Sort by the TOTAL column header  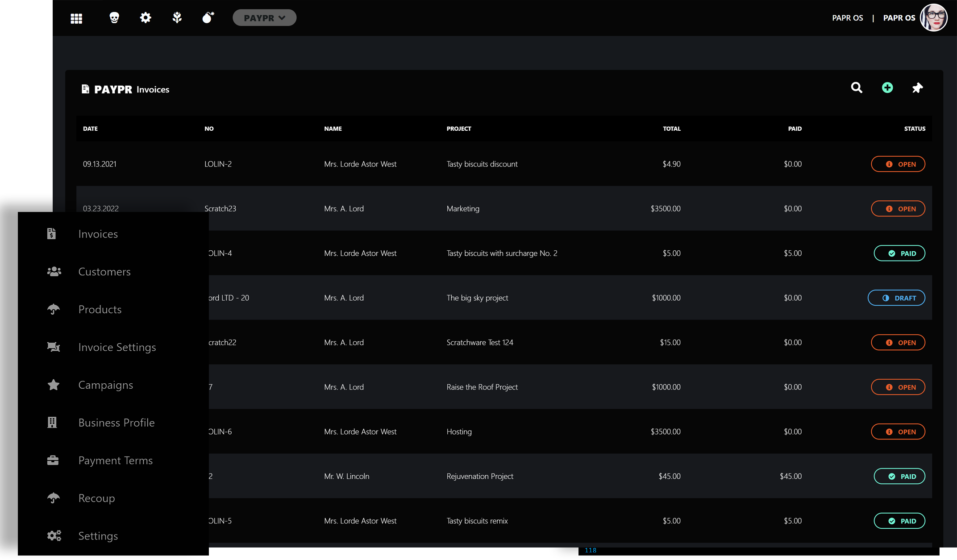tap(671, 129)
